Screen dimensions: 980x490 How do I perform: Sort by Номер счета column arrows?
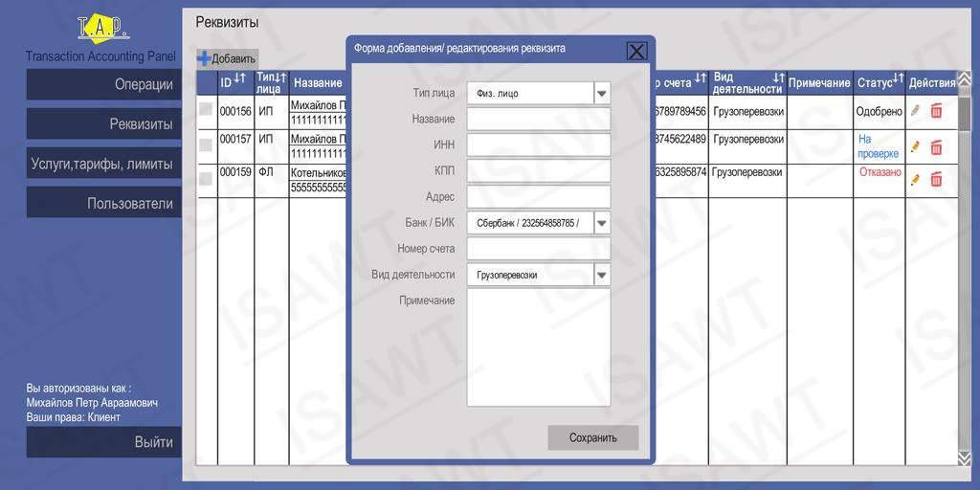click(x=700, y=78)
